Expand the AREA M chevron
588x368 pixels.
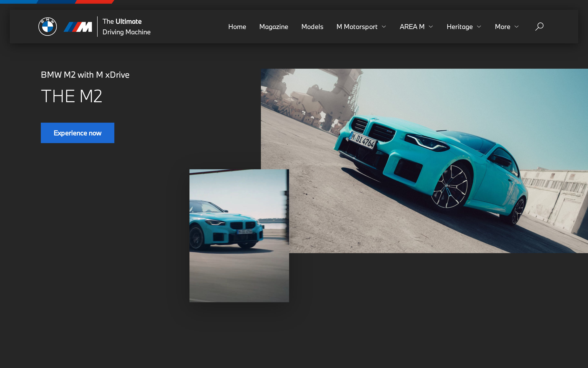click(431, 27)
